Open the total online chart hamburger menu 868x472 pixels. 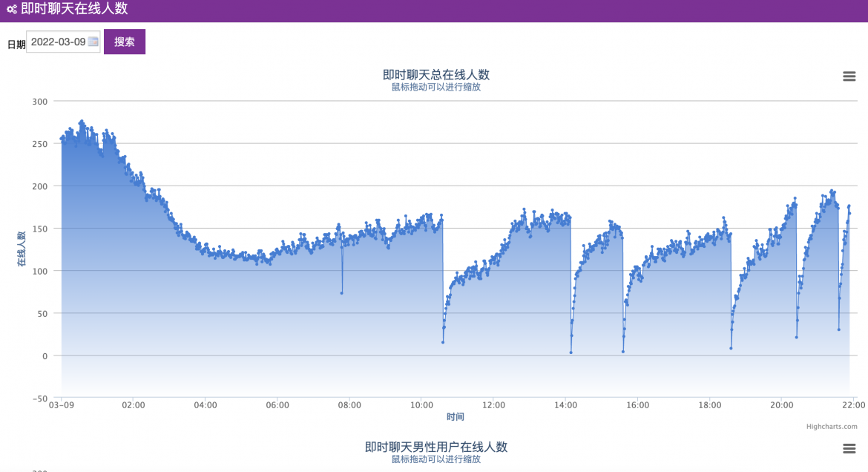[849, 76]
